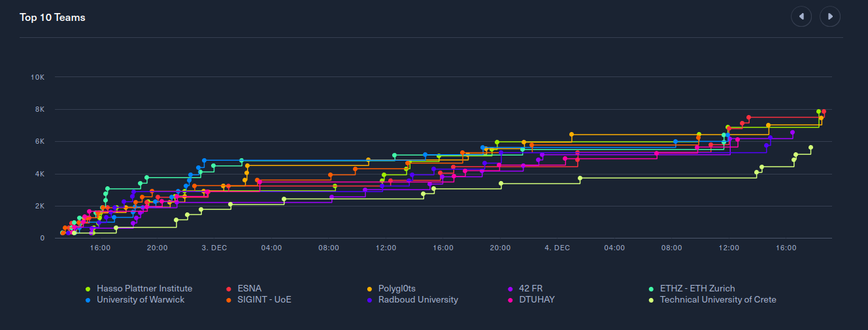
Task: Click the 4. DEC axis label
Action: [557, 248]
